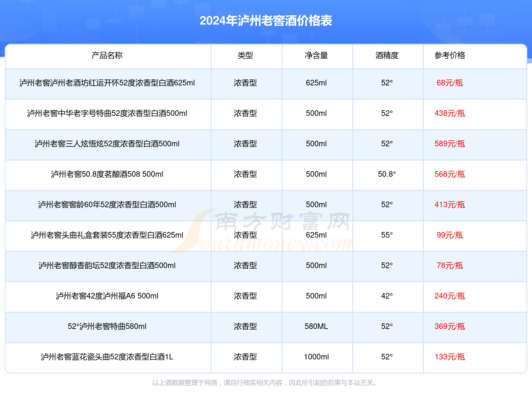The width and height of the screenshot is (532, 399).
Task: Select product 52°泸州老窖特曲580ml
Action: coord(107,326)
